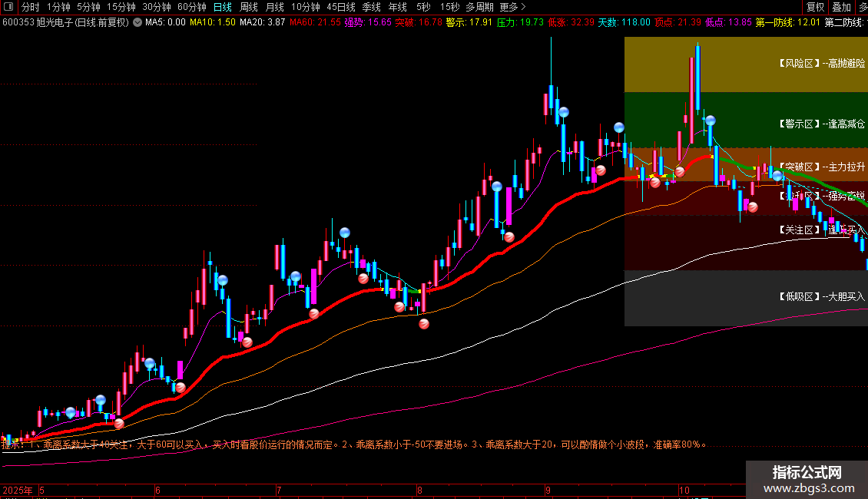868x499 pixels.
Task: Click the 【警示区】--逢高减仓 zone label
Action: 822,124
